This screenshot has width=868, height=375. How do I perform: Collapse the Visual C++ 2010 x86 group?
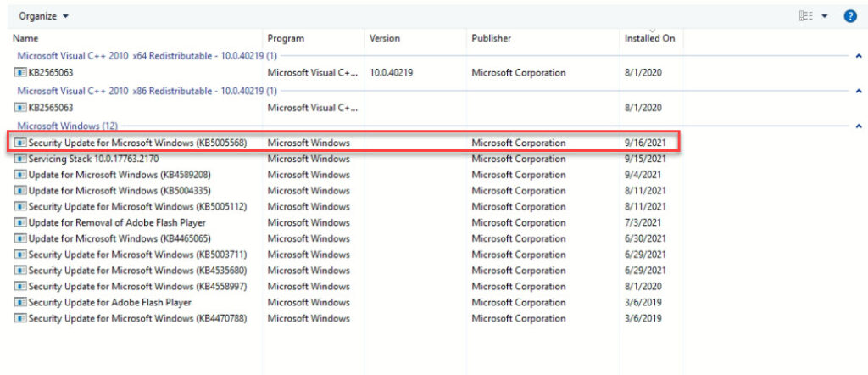[x=859, y=91]
